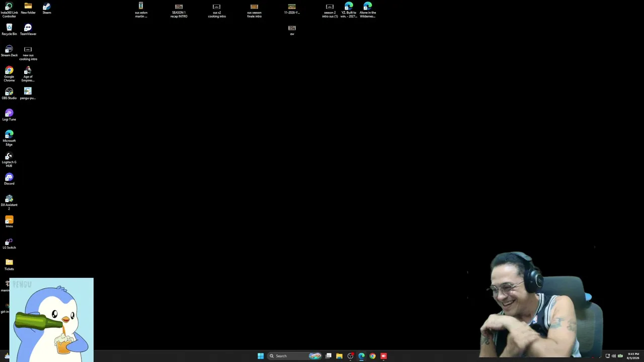644x362 pixels.
Task: Select the 'season 2 intro sus (1)' file
Action: (330, 10)
